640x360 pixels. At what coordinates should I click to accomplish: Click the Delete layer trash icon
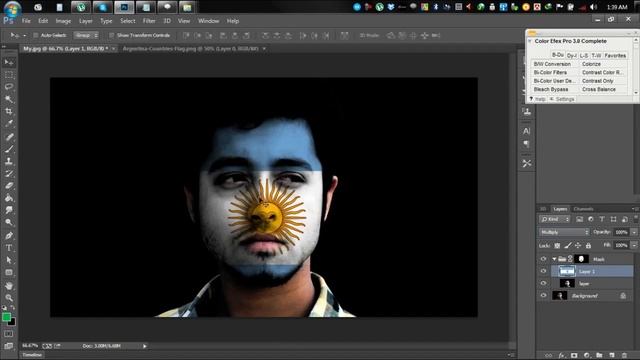[624, 356]
